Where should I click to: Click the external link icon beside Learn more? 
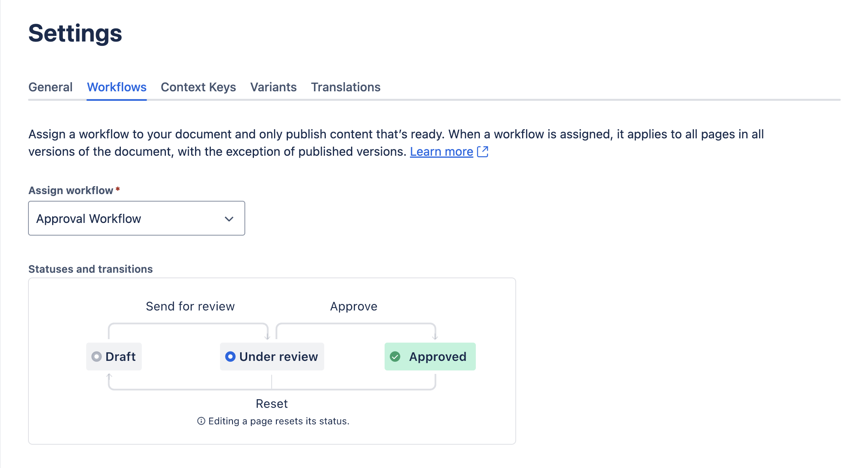pyautogui.click(x=483, y=151)
